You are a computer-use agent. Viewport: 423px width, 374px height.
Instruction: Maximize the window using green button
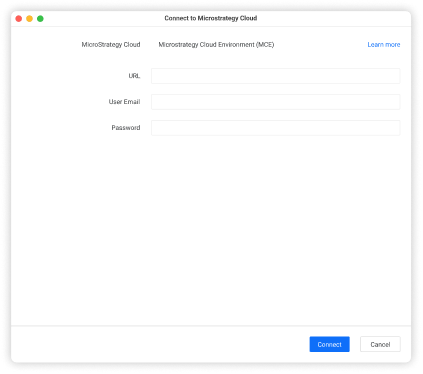click(40, 19)
